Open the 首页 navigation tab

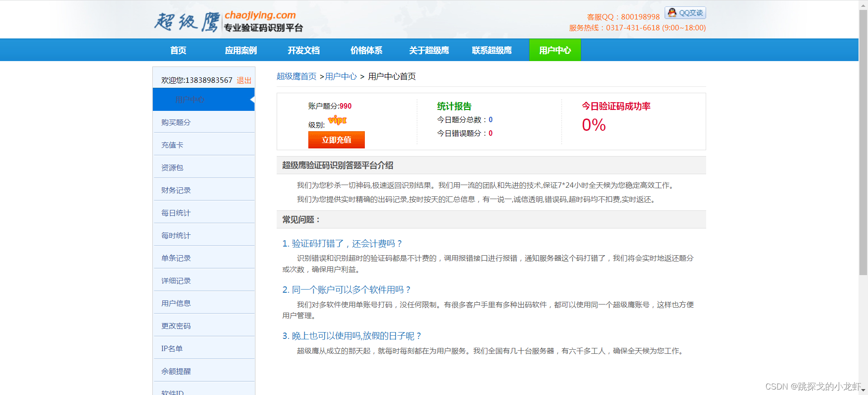point(178,50)
